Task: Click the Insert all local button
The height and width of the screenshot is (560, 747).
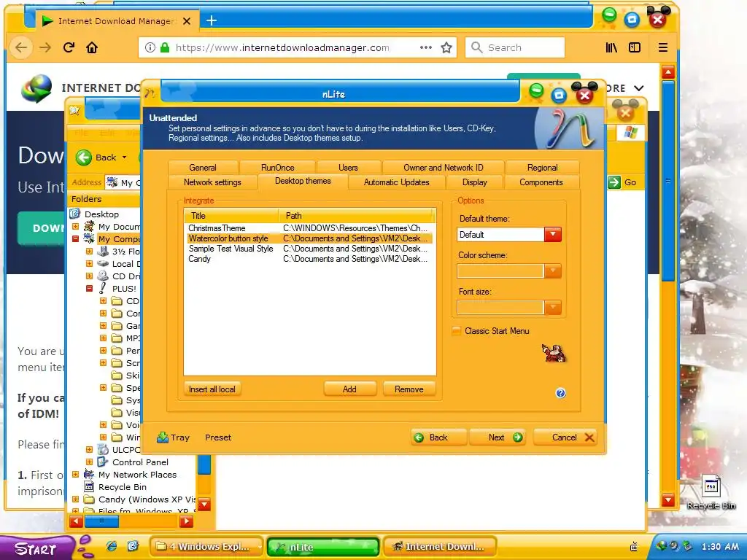Action: coord(212,389)
